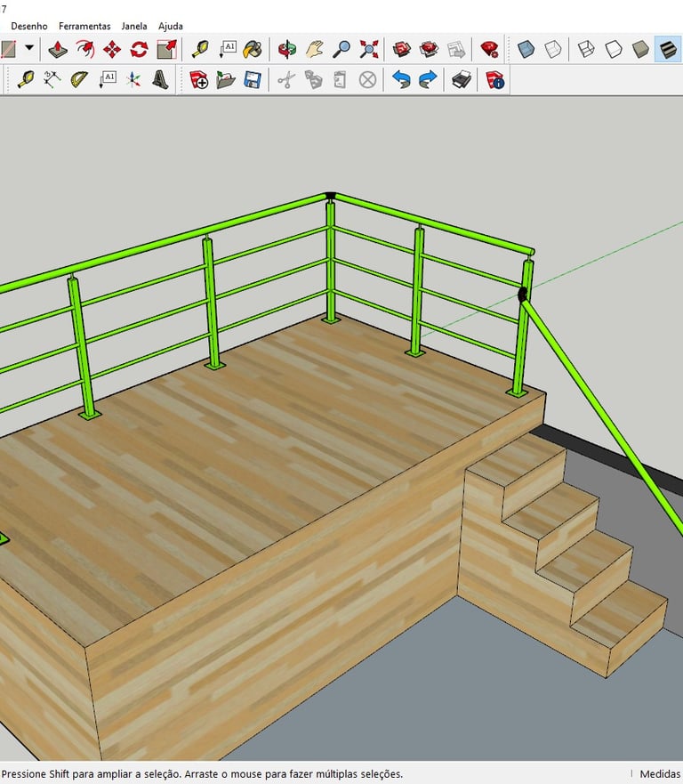Viewport: 683px width, 784px height.
Task: Select Tape Measure tool beside the Dimension tool
Action: (x=25, y=79)
